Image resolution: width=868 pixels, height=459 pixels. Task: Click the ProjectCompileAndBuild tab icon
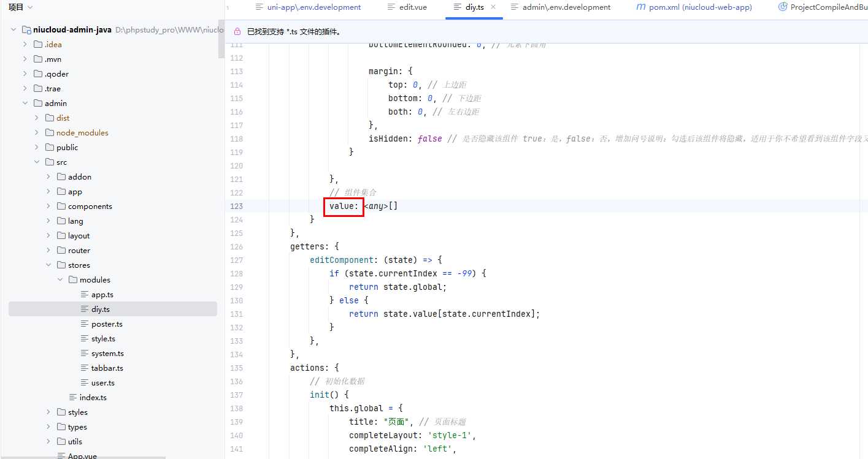click(782, 7)
